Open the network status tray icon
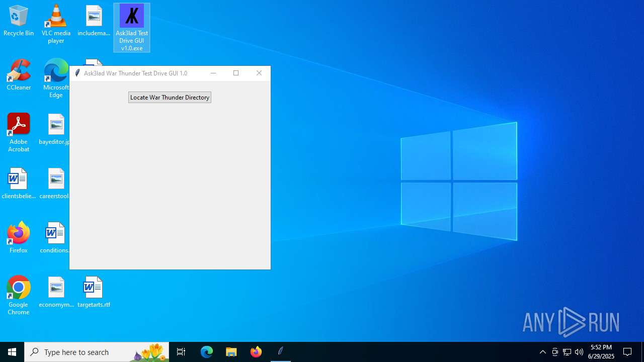Image resolution: width=644 pixels, height=362 pixels. [x=567, y=352]
